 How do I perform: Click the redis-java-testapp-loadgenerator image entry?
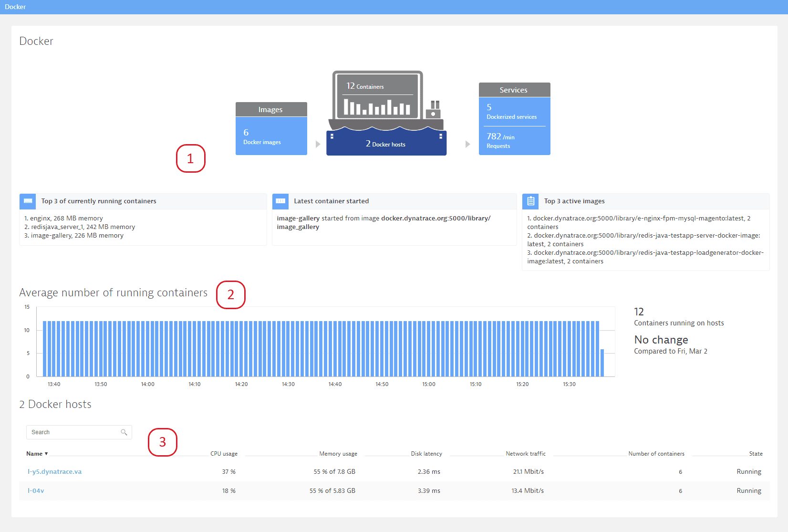click(645, 257)
